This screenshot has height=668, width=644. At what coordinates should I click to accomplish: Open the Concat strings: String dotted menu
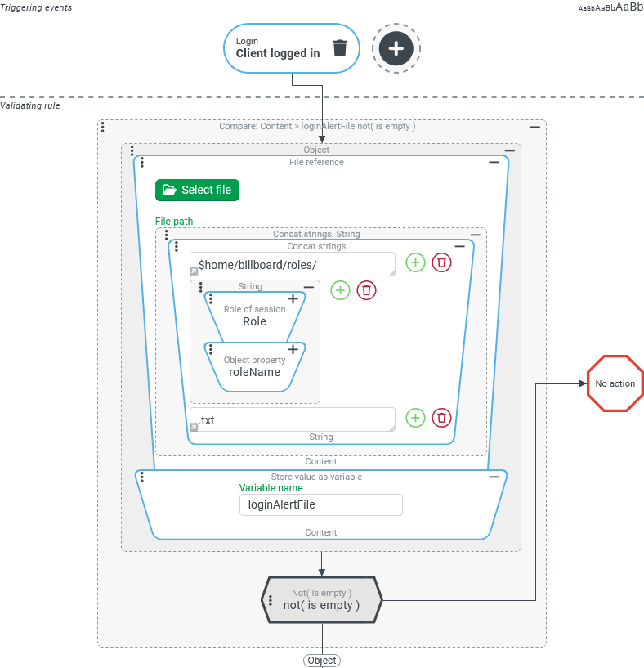tap(167, 235)
